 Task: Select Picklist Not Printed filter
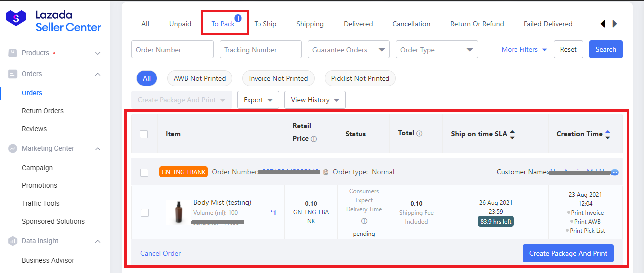point(360,78)
